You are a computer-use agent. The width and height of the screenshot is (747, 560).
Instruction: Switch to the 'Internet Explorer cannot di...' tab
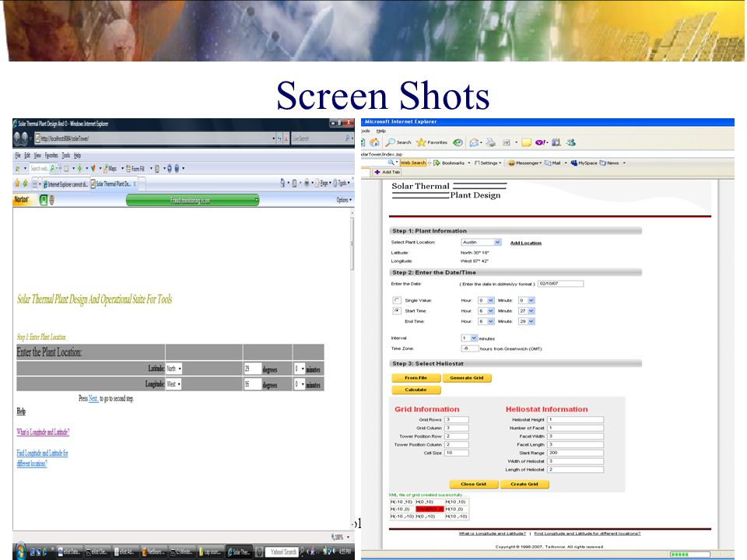pyautogui.click(x=65, y=184)
